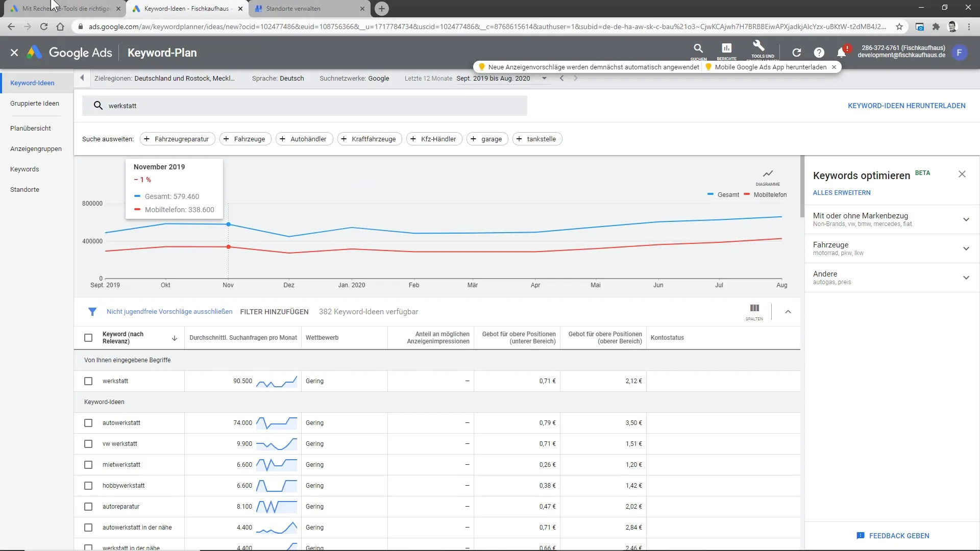Select the mietwerkstatt checkbox
This screenshot has height=551, width=980.
pyautogui.click(x=88, y=465)
